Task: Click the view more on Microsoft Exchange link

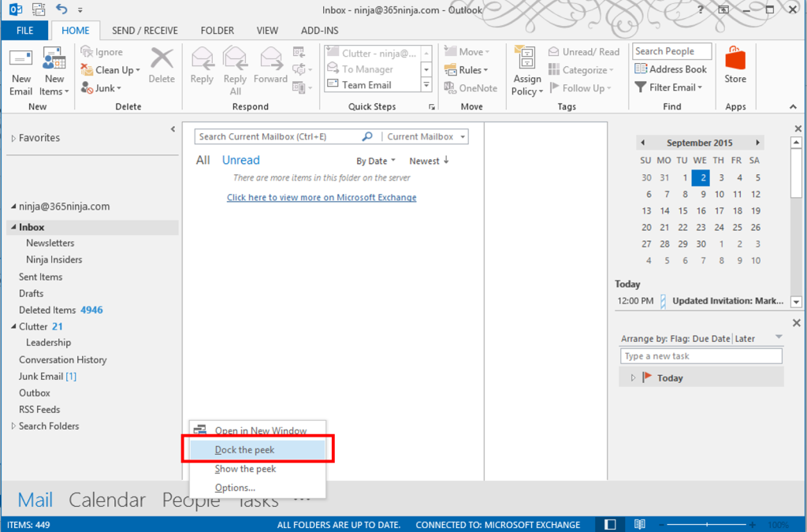Action: (322, 197)
